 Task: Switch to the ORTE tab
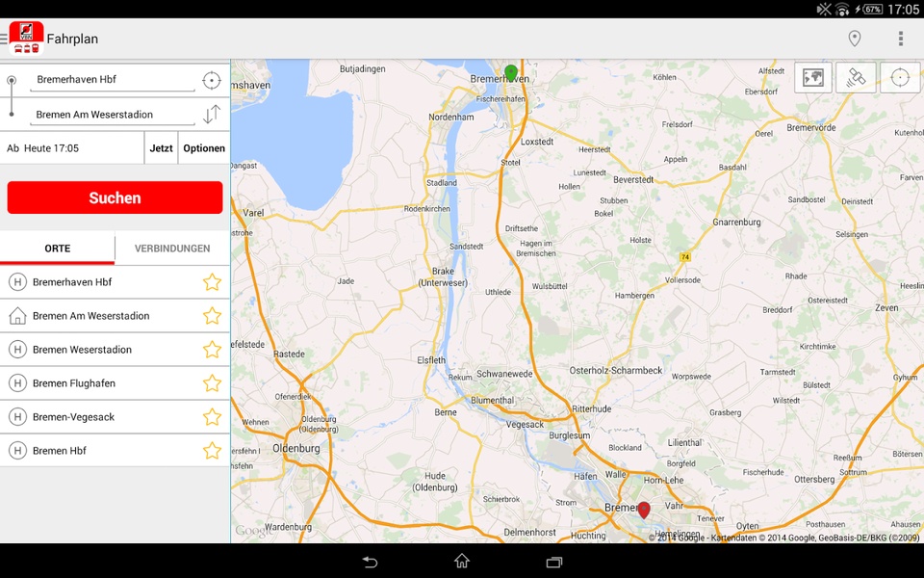click(57, 249)
